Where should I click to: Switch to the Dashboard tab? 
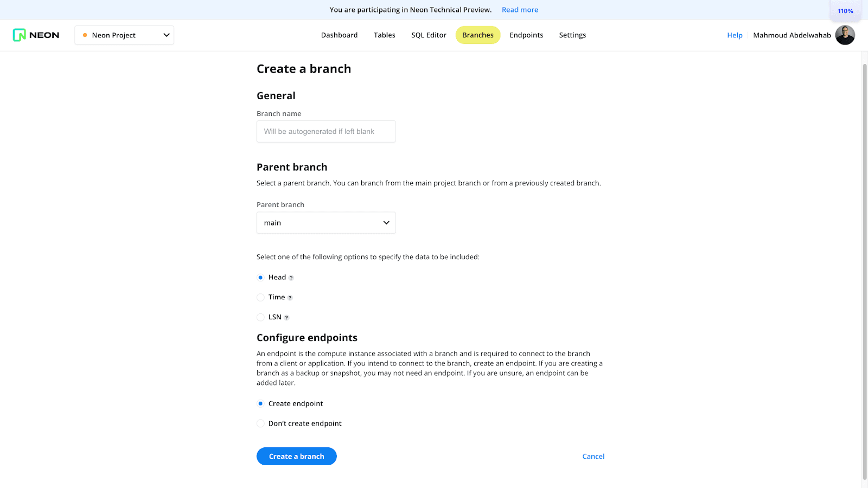[x=339, y=35]
